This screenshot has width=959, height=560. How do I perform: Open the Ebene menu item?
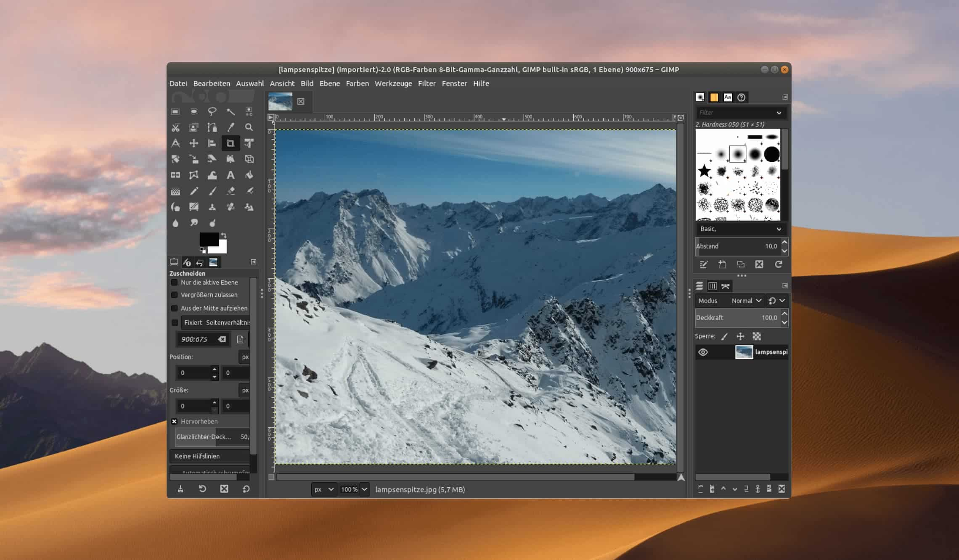(329, 83)
